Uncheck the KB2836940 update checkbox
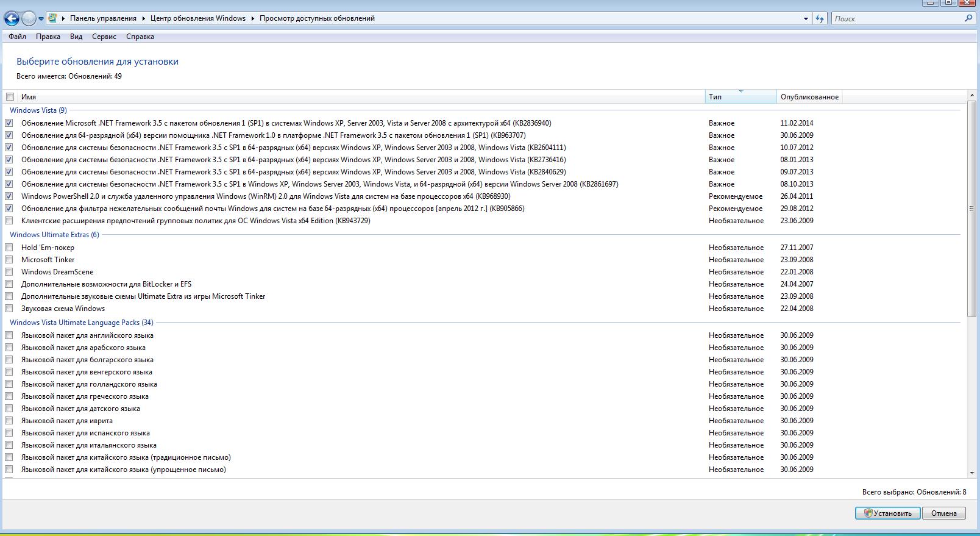Image resolution: width=980 pixels, height=536 pixels. pyautogui.click(x=9, y=123)
